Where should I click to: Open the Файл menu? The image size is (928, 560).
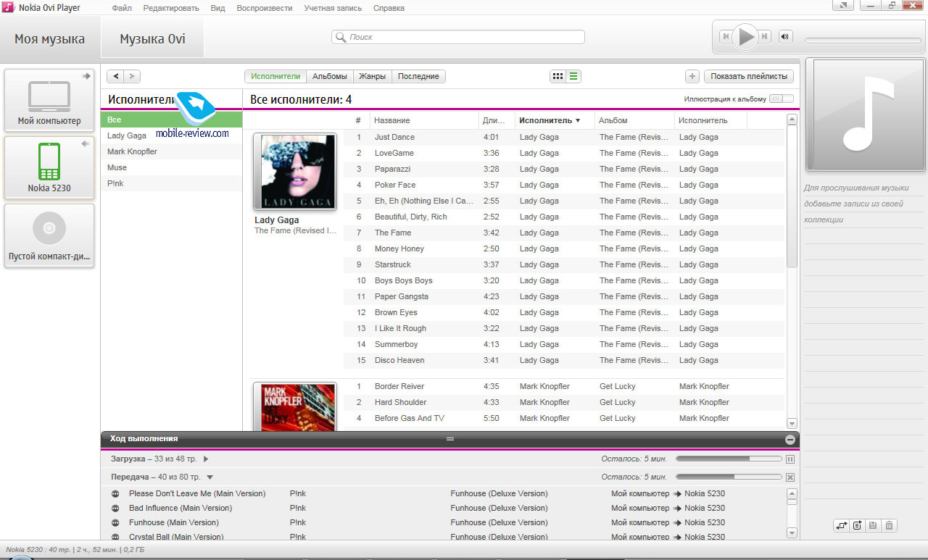tap(122, 8)
